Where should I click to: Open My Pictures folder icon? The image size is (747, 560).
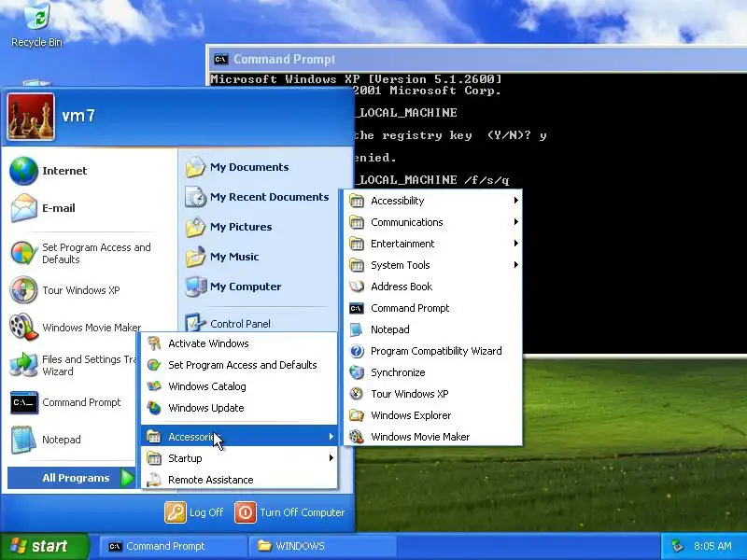[x=195, y=227]
